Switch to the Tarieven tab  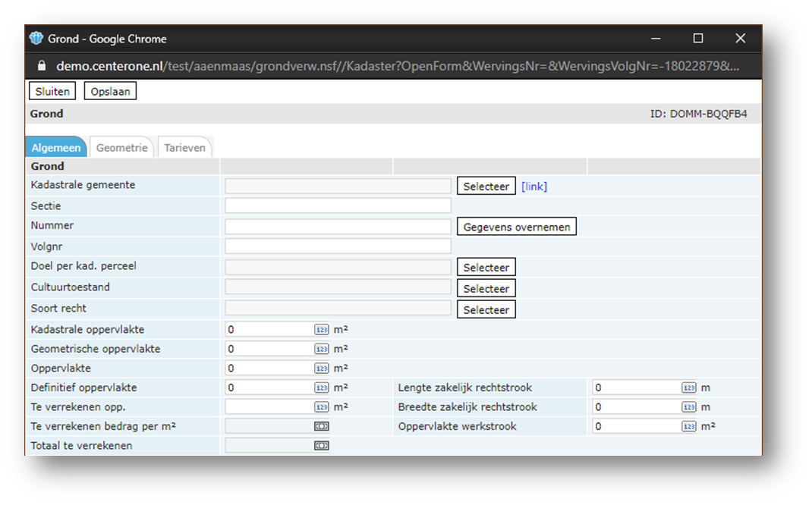pos(184,148)
